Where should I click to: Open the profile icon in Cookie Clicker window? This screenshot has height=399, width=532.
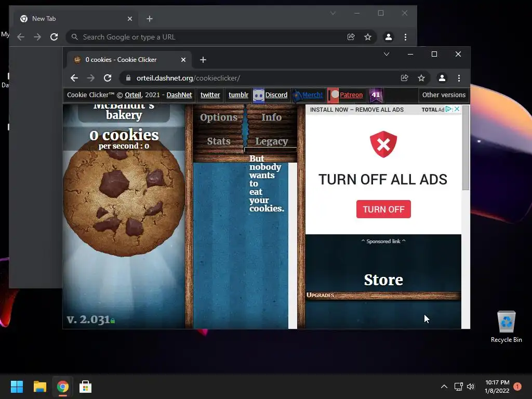pyautogui.click(x=442, y=78)
